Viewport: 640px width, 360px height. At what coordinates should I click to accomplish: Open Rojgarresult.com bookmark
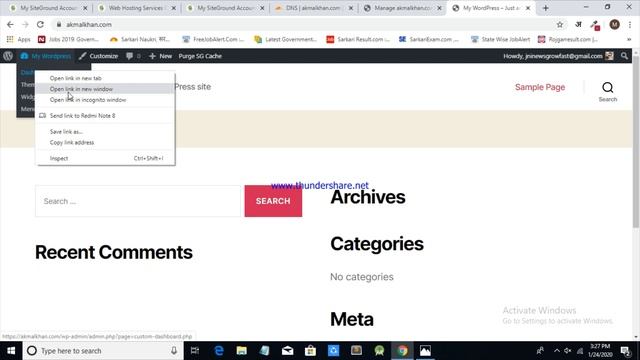click(x=568, y=39)
